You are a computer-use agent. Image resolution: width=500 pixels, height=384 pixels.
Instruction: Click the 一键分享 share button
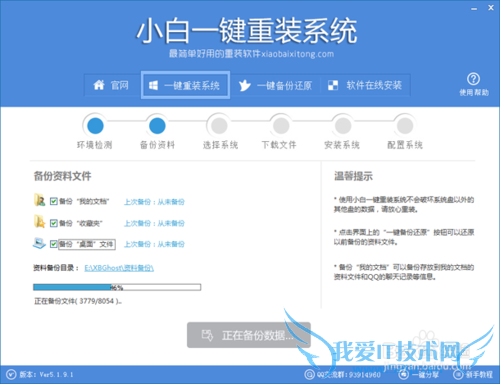(x=418, y=375)
